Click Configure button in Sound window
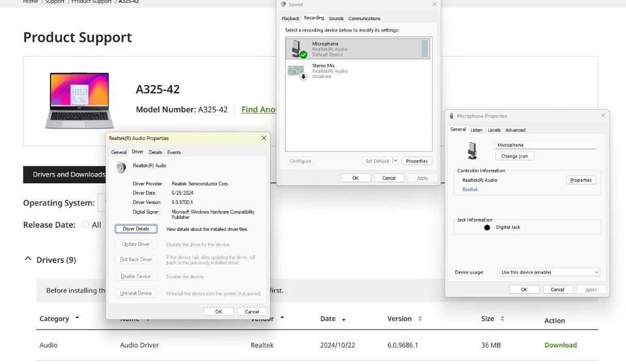The image size is (626, 364). [300, 161]
